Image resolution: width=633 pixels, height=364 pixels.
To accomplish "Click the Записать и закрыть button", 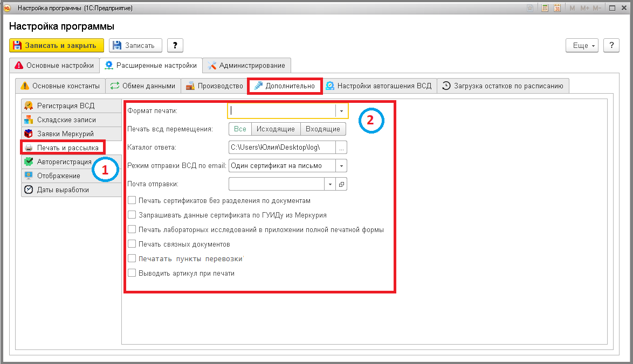I will click(57, 46).
